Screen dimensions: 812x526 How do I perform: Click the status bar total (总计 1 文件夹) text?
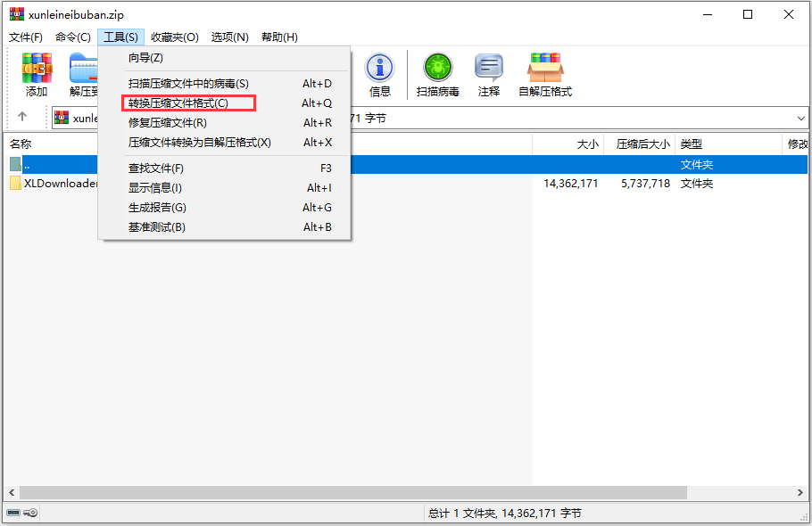[505, 513]
